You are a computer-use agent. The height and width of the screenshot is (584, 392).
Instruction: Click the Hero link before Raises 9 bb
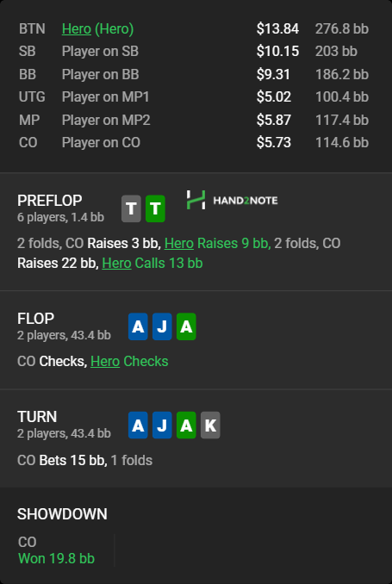[x=179, y=243]
